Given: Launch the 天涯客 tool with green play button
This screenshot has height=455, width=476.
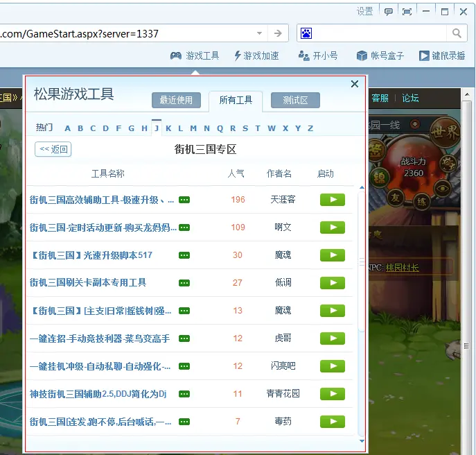Looking at the screenshot, I should pyautogui.click(x=333, y=200).
